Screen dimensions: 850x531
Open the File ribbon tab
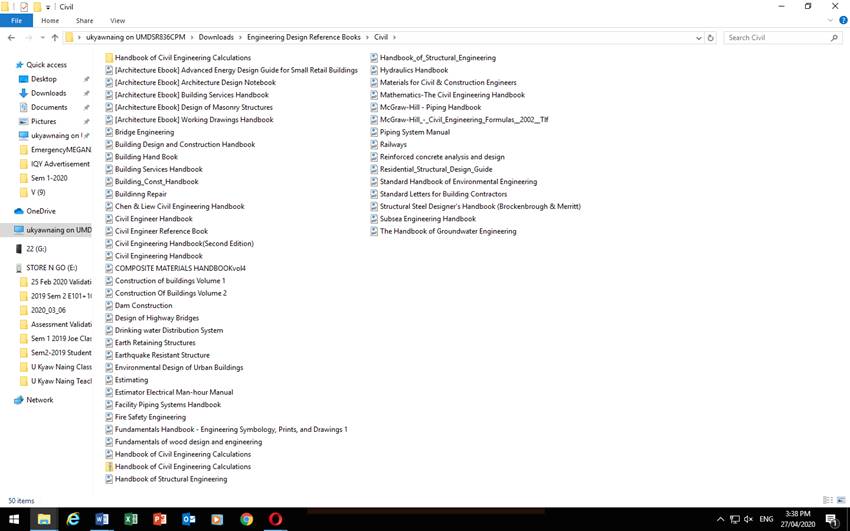[x=16, y=21]
